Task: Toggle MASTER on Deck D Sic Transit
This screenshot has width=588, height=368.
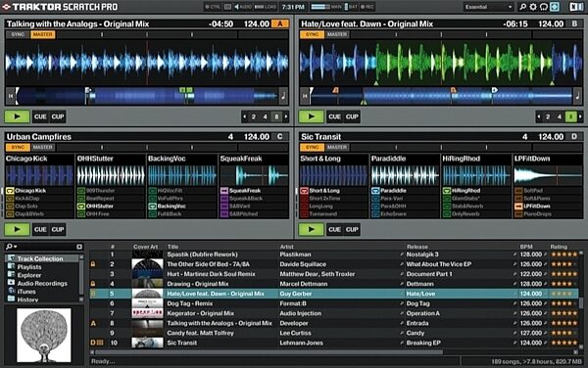Action: [337, 147]
